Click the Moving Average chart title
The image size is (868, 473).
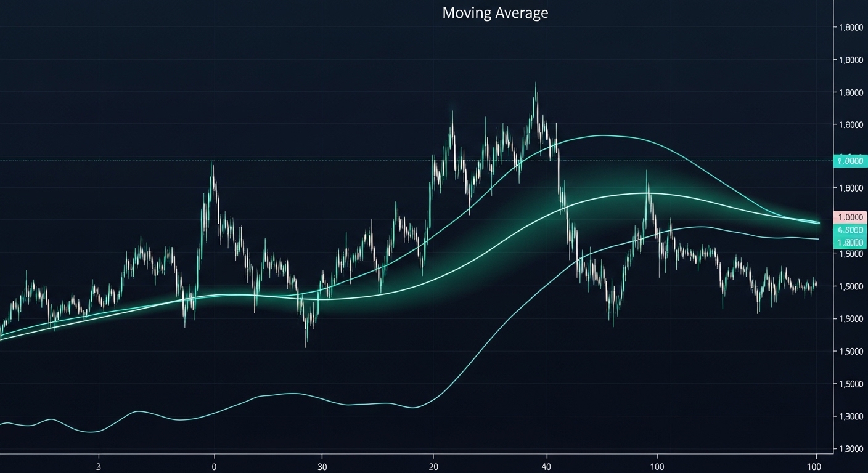coord(495,13)
